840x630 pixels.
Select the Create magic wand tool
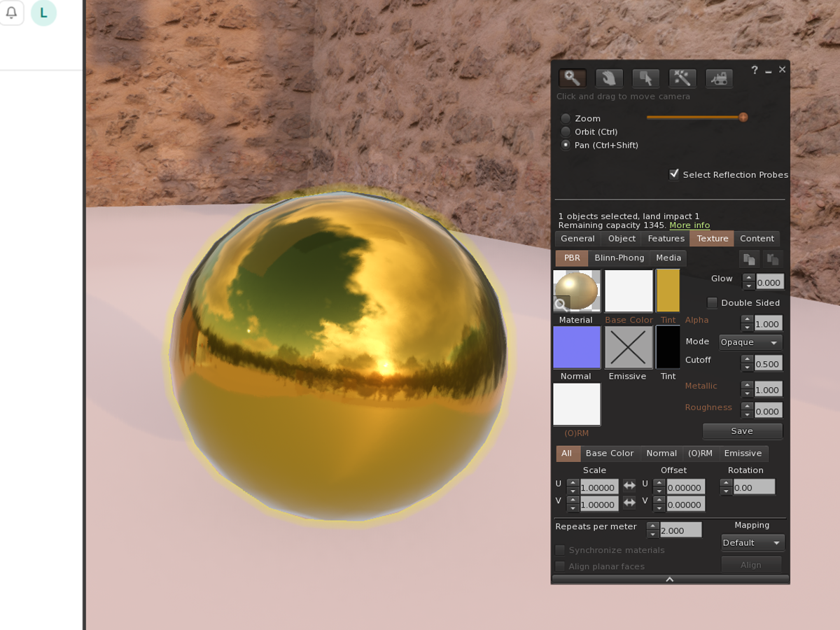coord(682,78)
